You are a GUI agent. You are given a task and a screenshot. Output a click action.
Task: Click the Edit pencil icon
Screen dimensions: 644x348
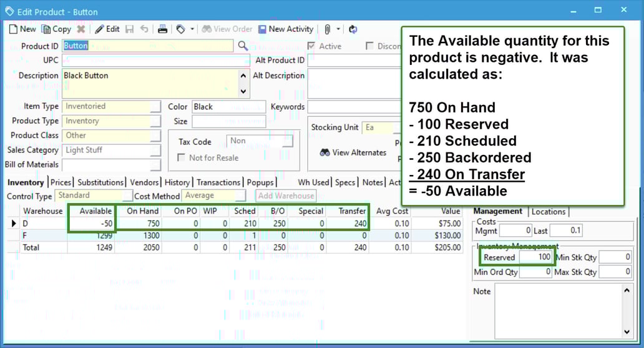(x=99, y=29)
